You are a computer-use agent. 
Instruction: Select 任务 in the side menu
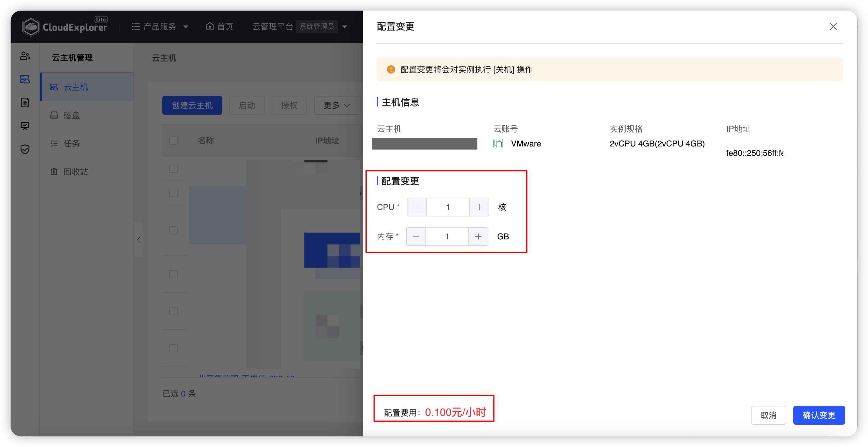coord(87,144)
